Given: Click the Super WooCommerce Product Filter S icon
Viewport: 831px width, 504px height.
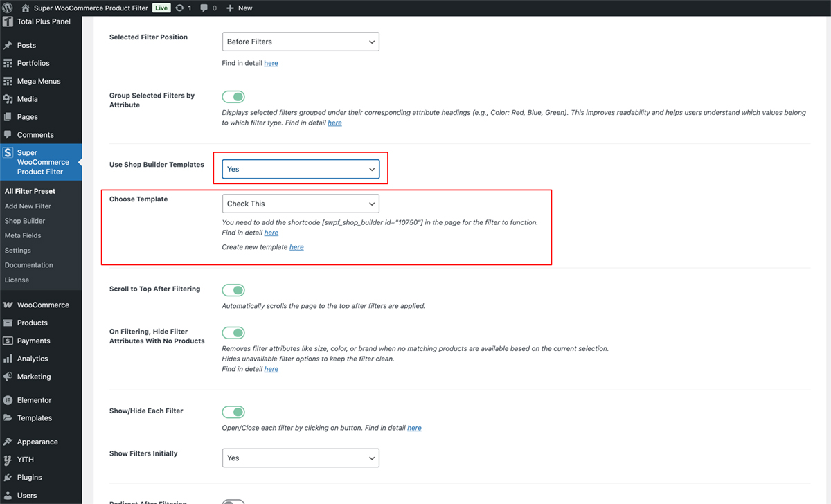Looking at the screenshot, I should click(x=8, y=152).
